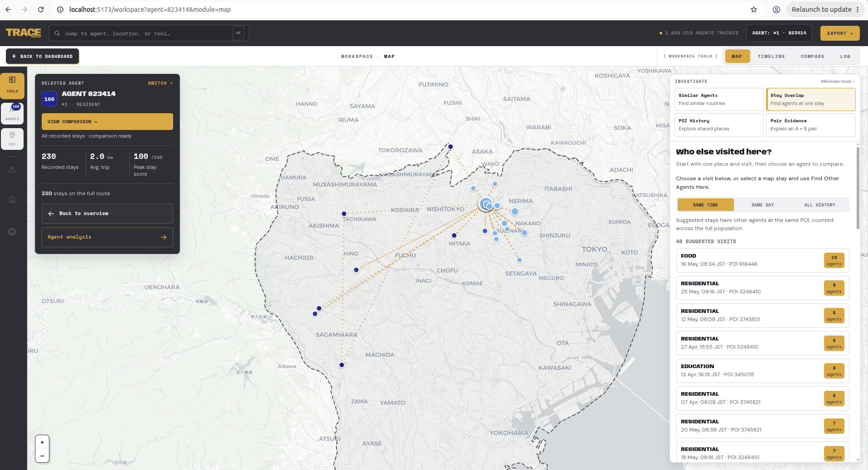The height and width of the screenshot is (470, 868).
Task: Click the 10 agents badge
Action: pos(834,260)
